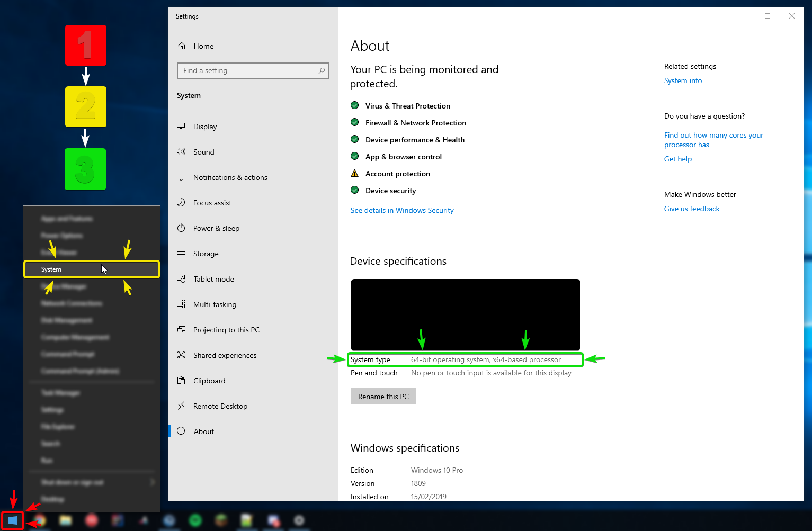
Task: Open the System info link
Action: coord(683,80)
